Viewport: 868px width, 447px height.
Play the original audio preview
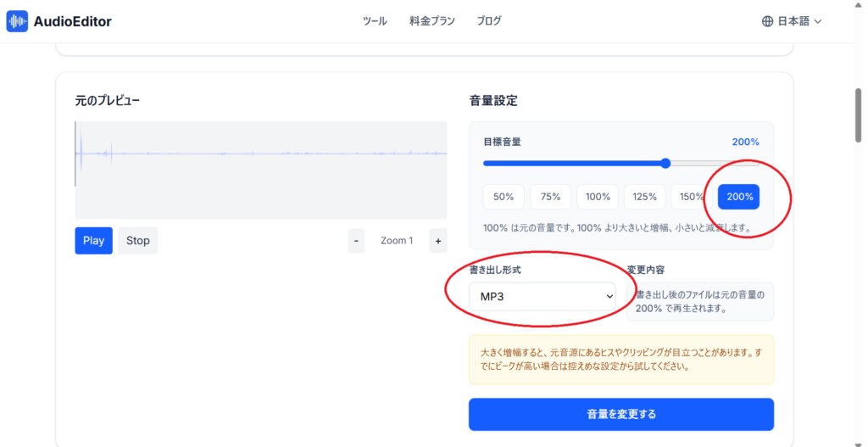click(x=93, y=241)
